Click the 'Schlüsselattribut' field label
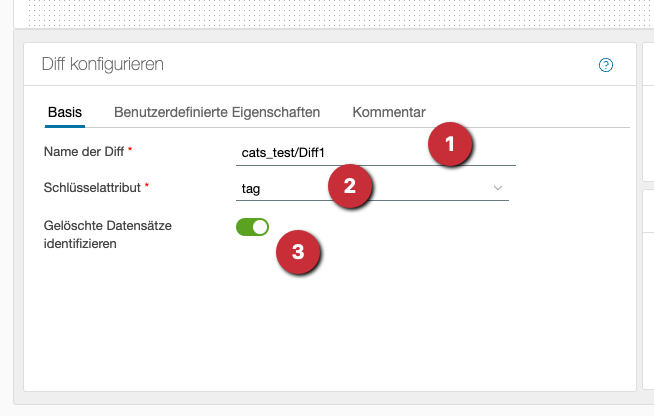The image size is (654, 416). click(93, 187)
